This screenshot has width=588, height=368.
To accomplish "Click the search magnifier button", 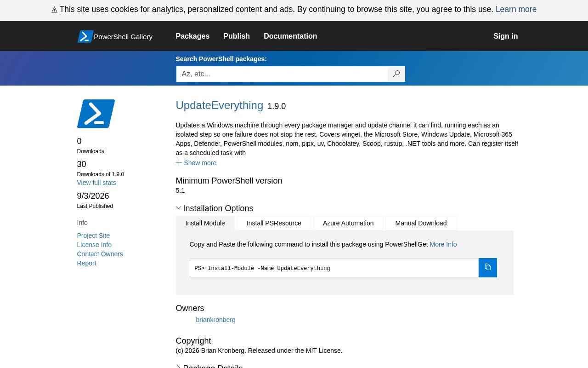I will tap(396, 74).
